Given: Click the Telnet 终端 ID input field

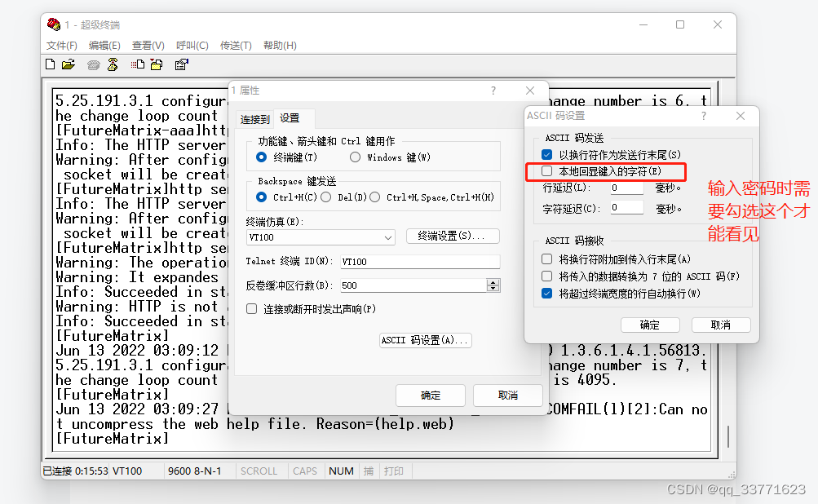Looking at the screenshot, I should coord(419,262).
